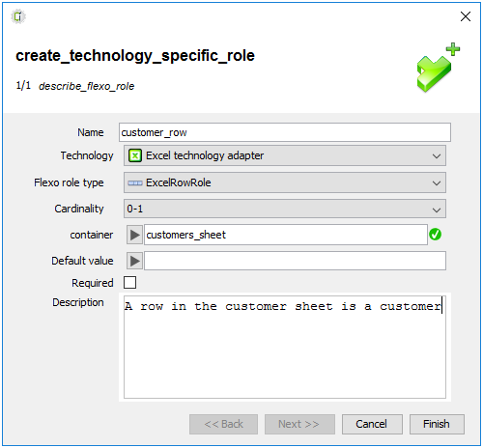This screenshot has height=448, width=483.
Task: Click inside the Description text area
Action: (x=285, y=347)
